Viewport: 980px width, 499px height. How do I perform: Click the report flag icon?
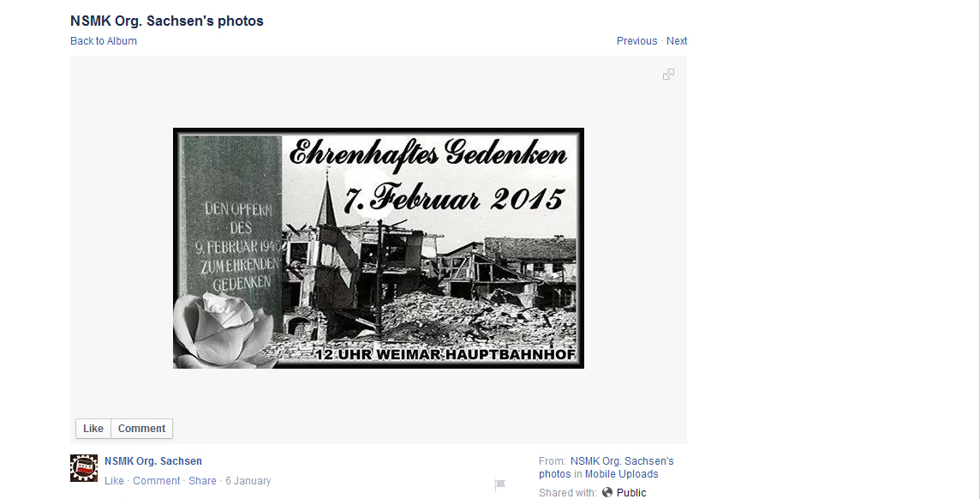click(499, 484)
